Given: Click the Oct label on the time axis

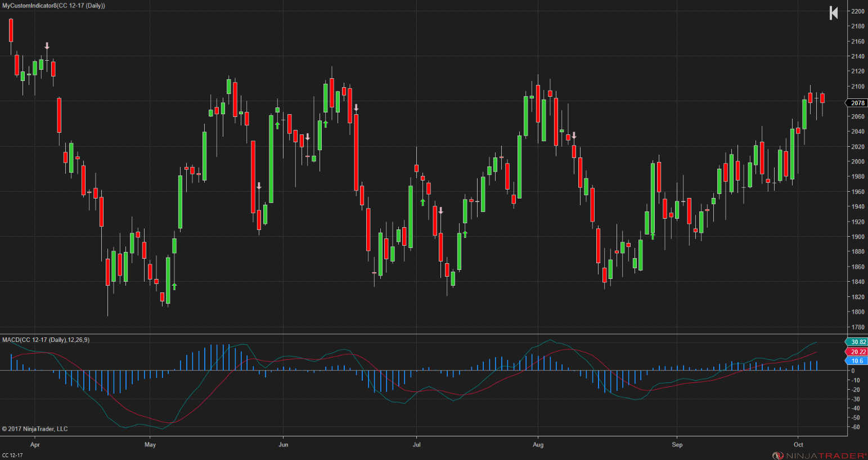Looking at the screenshot, I should 798,444.
